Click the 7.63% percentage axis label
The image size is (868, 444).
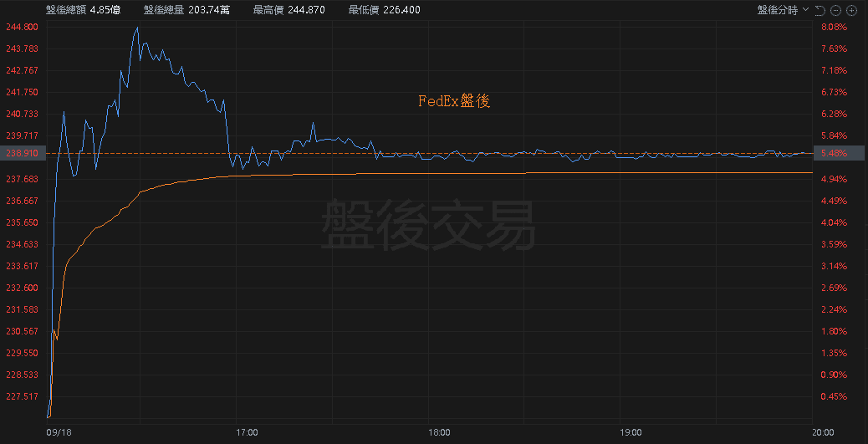[835, 48]
